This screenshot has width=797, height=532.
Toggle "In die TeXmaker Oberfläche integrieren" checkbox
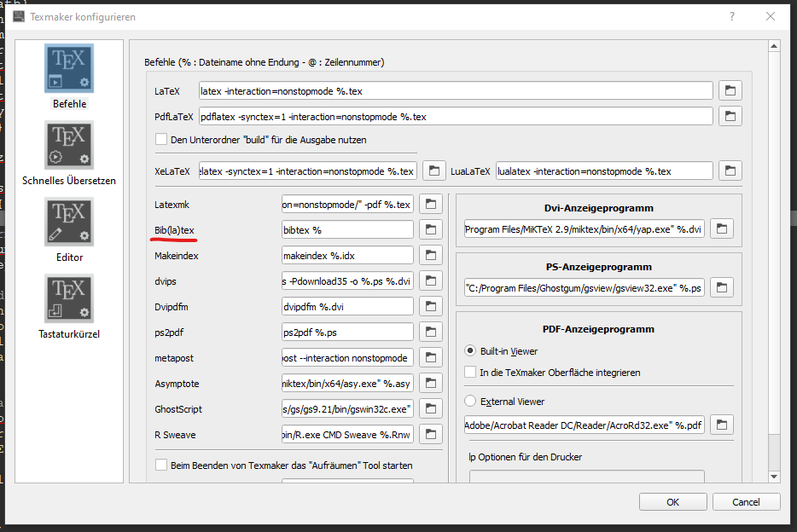click(x=470, y=372)
